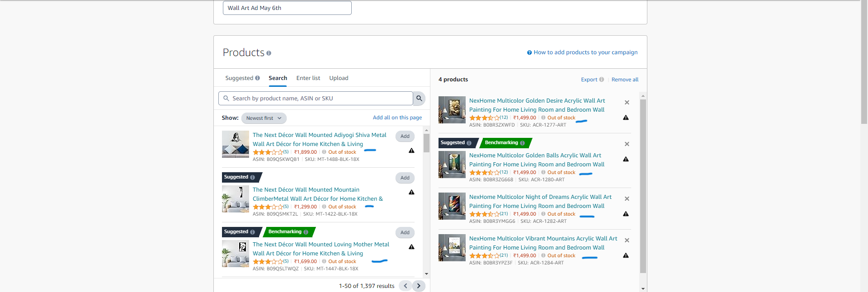Click Remove all products link
Image resolution: width=868 pixels, height=292 pixels.
(625, 80)
